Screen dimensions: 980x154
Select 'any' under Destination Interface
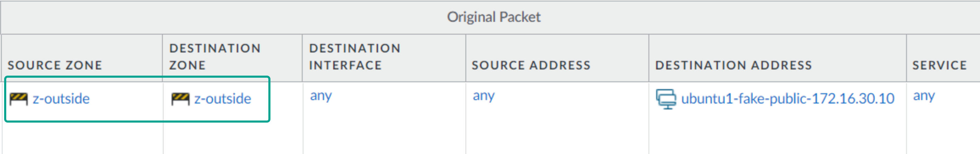[x=321, y=96]
